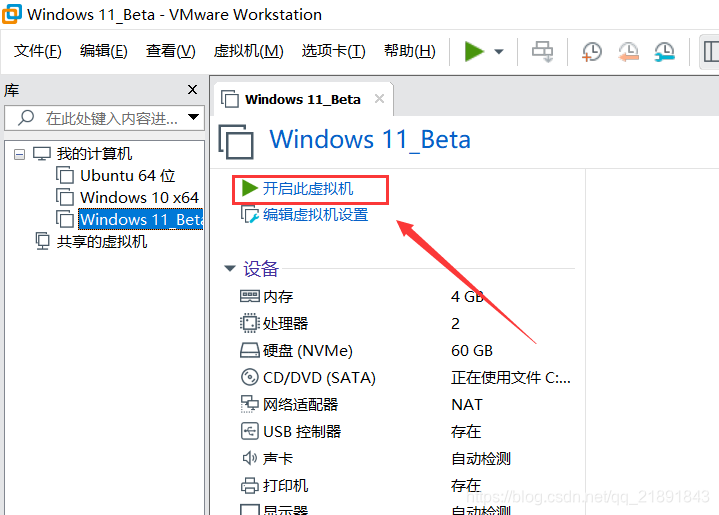Click the 编辑虚拟机设置 link
This screenshot has width=719, height=515.
315,215
